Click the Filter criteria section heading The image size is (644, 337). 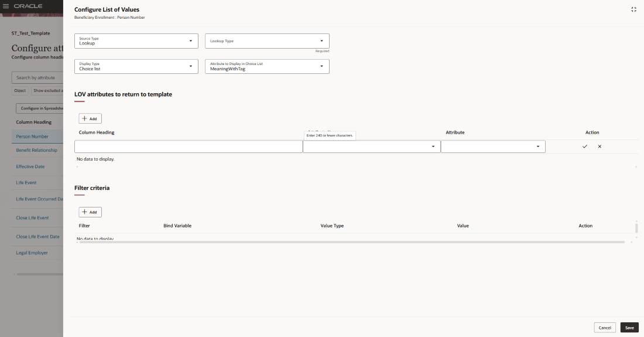coord(92,188)
